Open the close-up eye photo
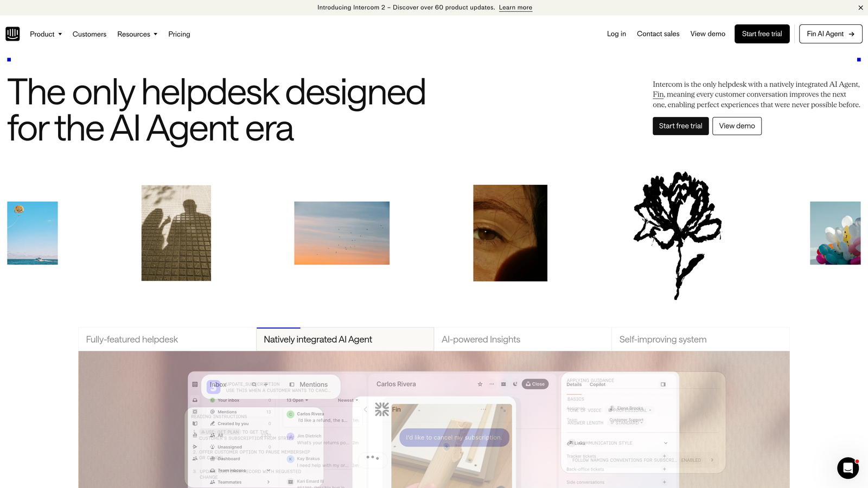This screenshot has height=488, width=868. 510,233
